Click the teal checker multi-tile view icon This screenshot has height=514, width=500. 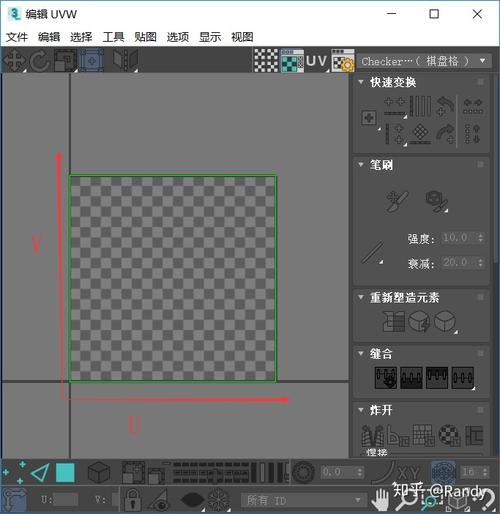[292, 61]
